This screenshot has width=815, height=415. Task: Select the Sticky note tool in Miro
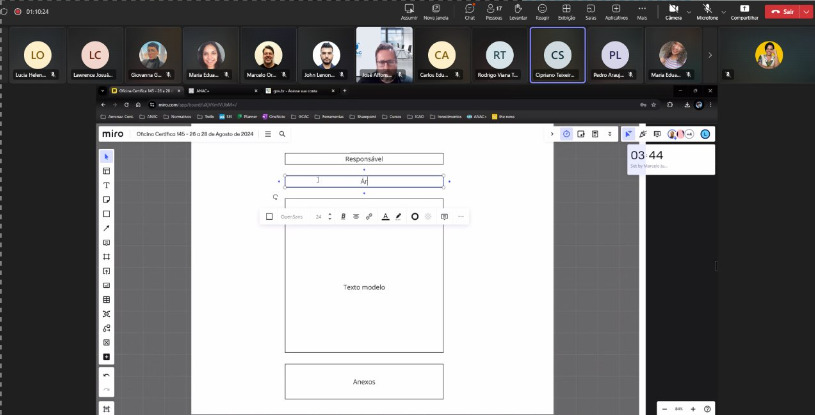[x=107, y=199]
